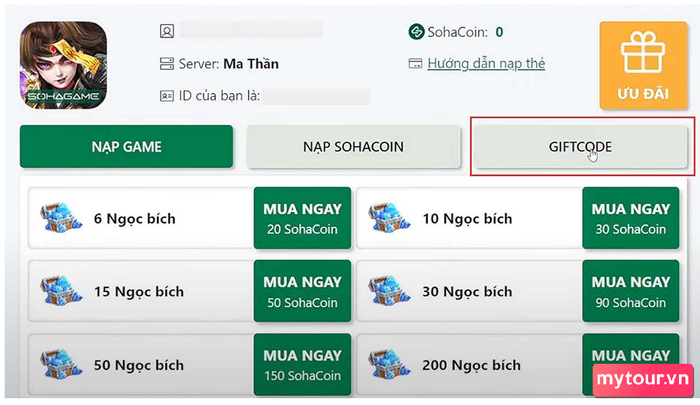
Task: Select the 15 Ngọc bích package label
Action: [x=139, y=292]
